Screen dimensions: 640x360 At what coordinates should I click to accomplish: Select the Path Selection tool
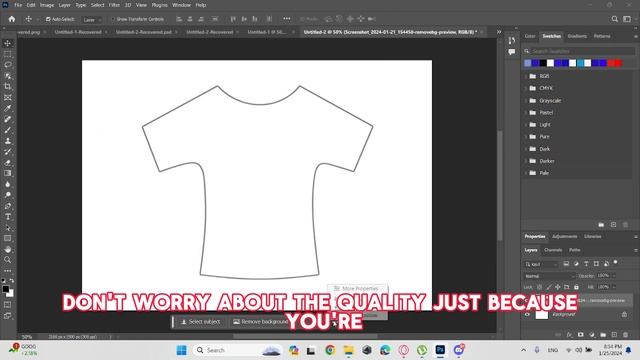click(x=8, y=228)
